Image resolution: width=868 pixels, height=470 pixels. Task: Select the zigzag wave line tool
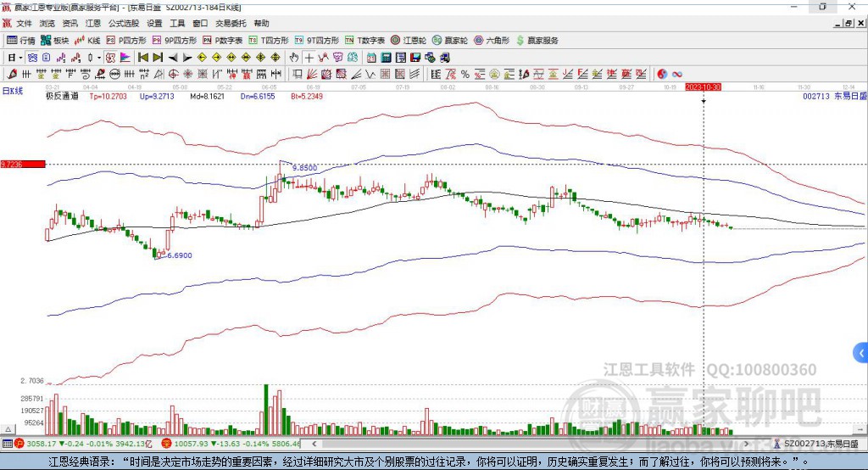click(370, 75)
